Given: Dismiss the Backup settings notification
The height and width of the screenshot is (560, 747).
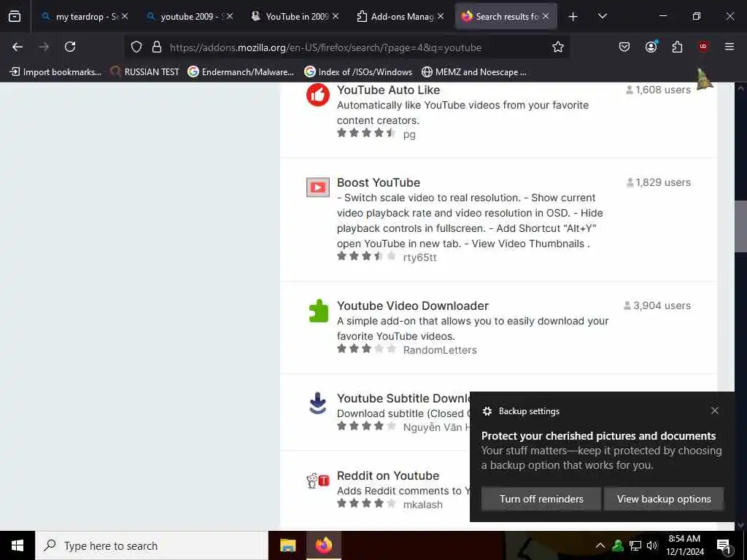Looking at the screenshot, I should (714, 411).
